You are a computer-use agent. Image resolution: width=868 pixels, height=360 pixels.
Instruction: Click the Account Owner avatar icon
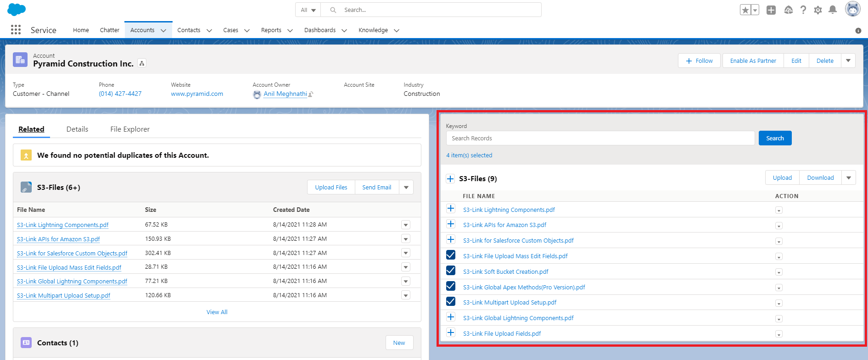(x=257, y=94)
